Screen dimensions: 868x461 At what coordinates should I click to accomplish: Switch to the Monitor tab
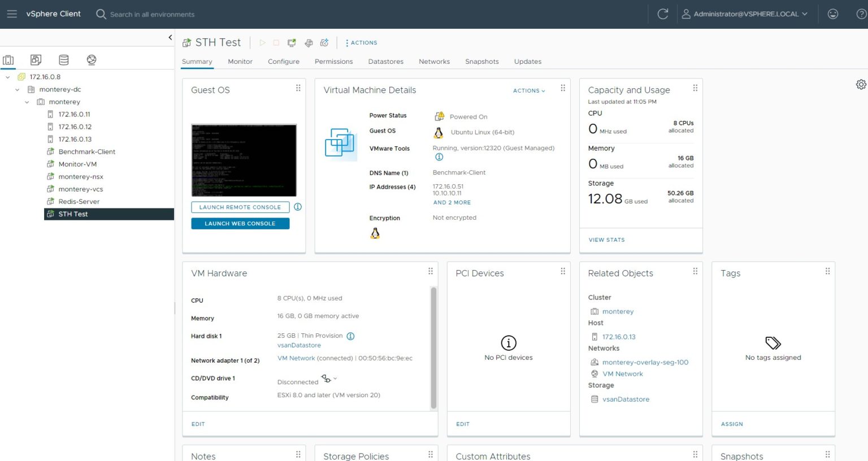240,62
